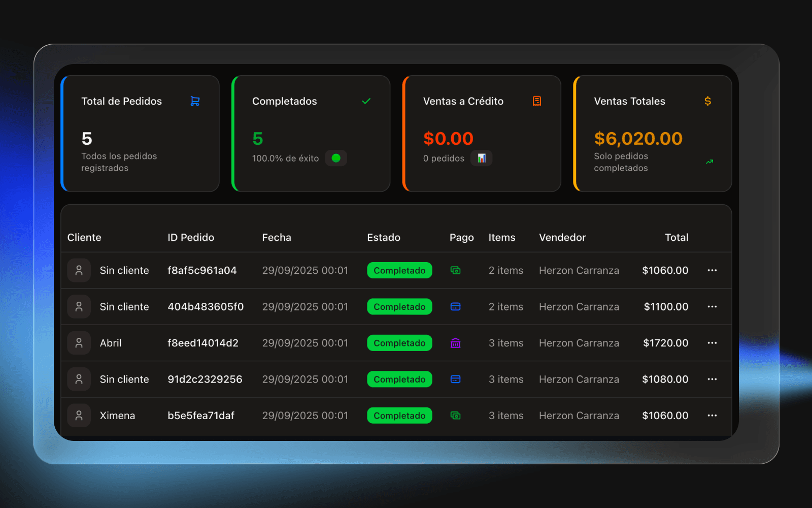Click the Completado badge for order 91d2c2329256
The height and width of the screenshot is (508, 812).
coord(399,379)
